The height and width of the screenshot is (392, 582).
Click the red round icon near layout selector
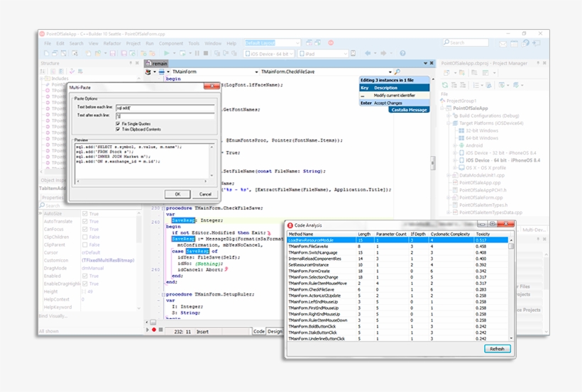[x=331, y=43]
